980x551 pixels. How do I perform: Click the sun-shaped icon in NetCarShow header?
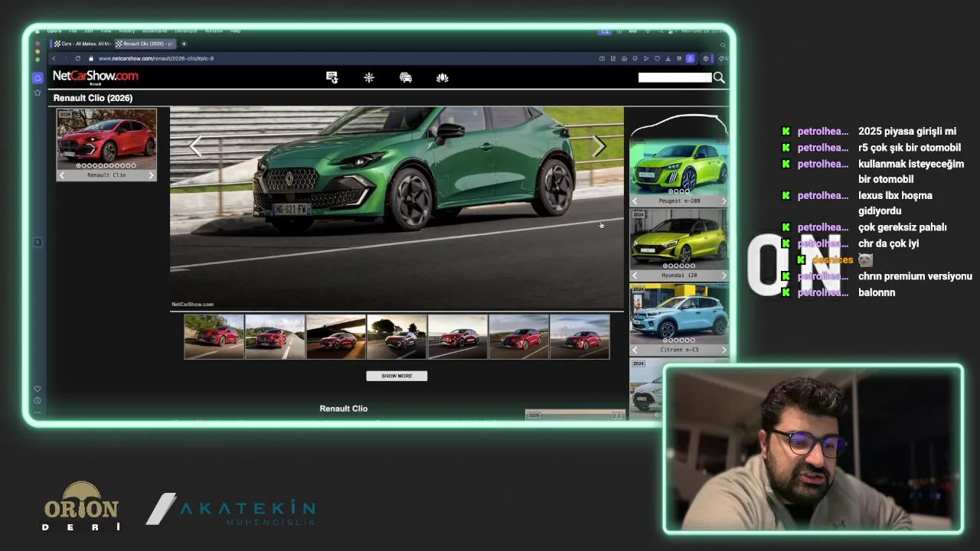pyautogui.click(x=369, y=77)
